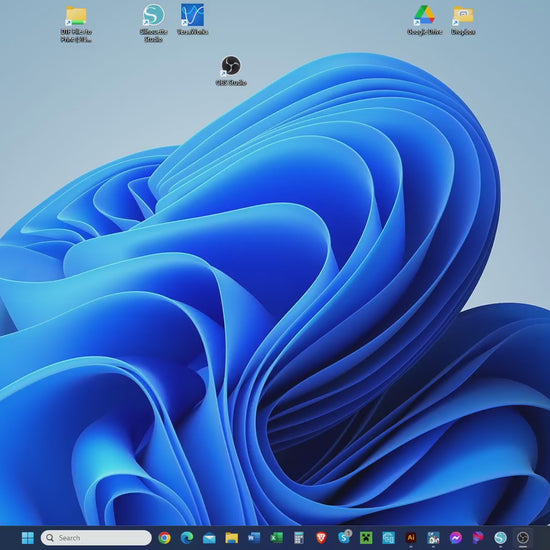Open the Mail app in the taskbar
Image resolution: width=550 pixels, height=550 pixels.
pyautogui.click(x=209, y=538)
